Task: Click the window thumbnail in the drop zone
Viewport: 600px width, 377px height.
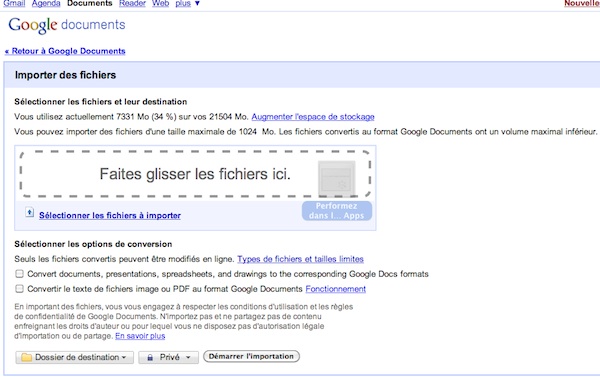Action: [x=337, y=178]
